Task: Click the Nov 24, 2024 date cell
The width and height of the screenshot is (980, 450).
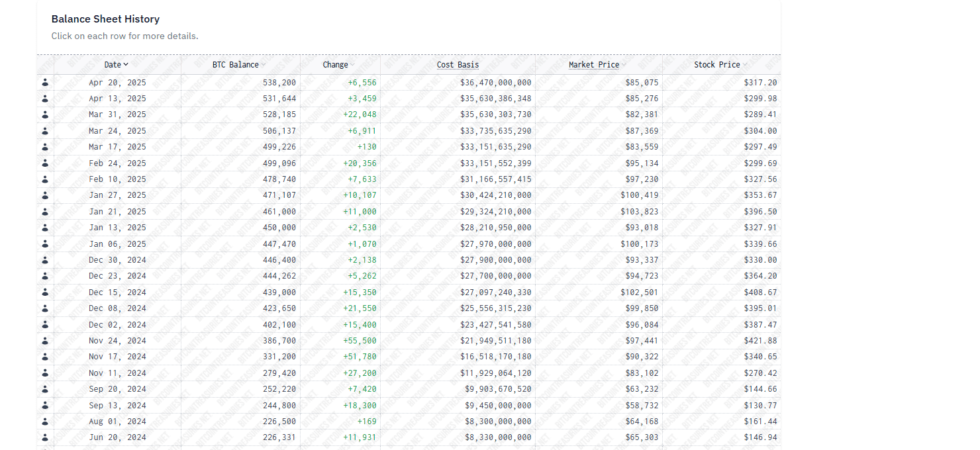Action: tap(117, 341)
